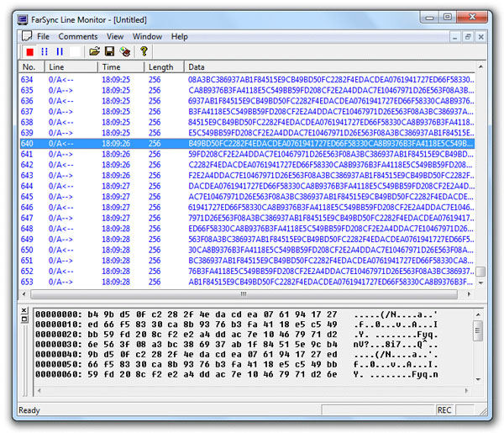Click the frame list horizontal scrollbar thumb
504x433 pixels.
pyautogui.click(x=244, y=294)
